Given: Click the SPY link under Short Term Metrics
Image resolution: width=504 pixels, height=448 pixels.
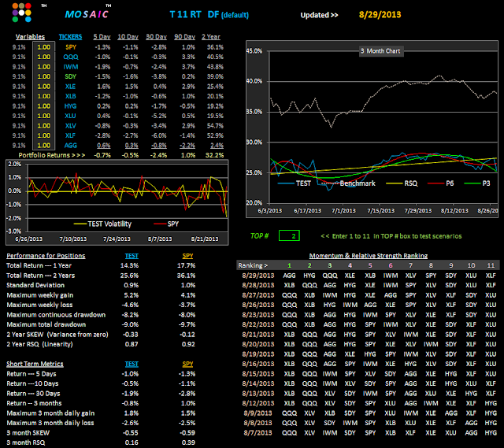Looking at the screenshot, I should [187, 364].
